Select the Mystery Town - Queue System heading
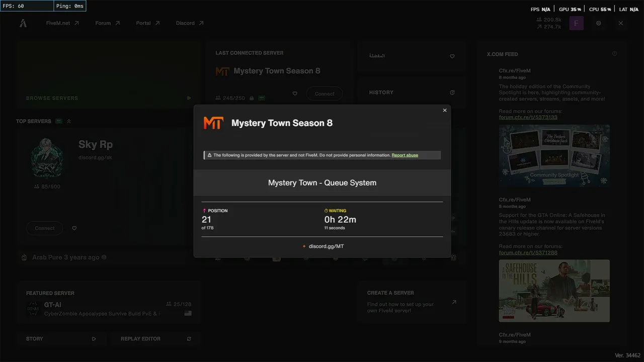Screen dimensions: 644x362 322,183
